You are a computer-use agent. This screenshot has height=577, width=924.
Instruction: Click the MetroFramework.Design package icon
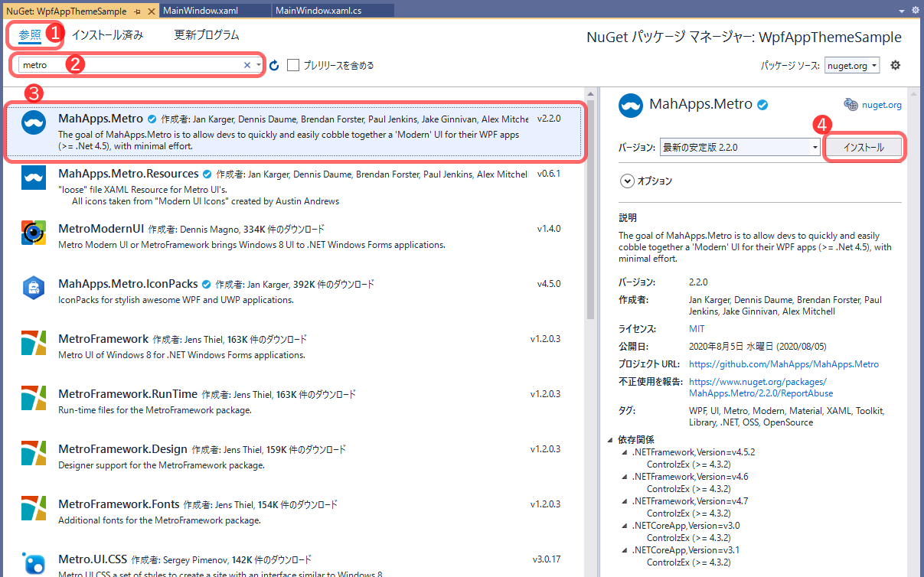pyautogui.click(x=34, y=453)
